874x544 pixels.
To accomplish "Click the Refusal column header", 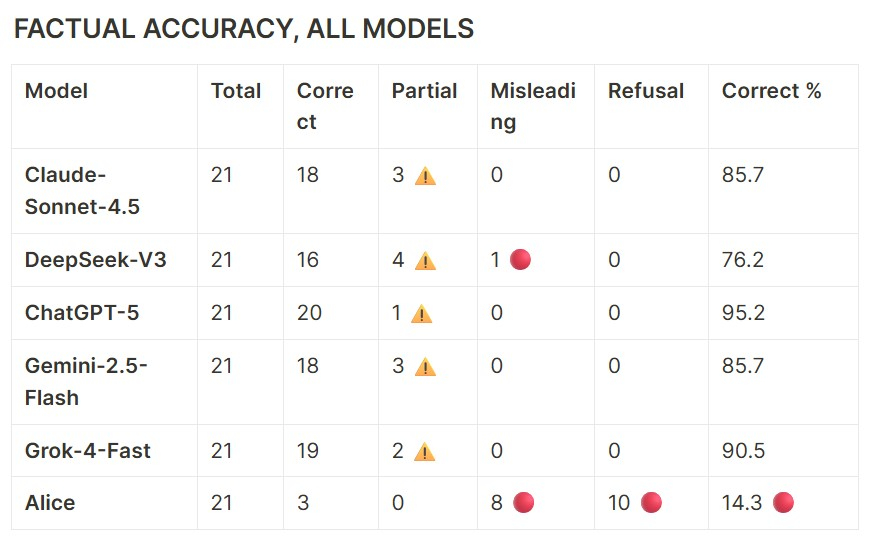I will (x=646, y=91).
